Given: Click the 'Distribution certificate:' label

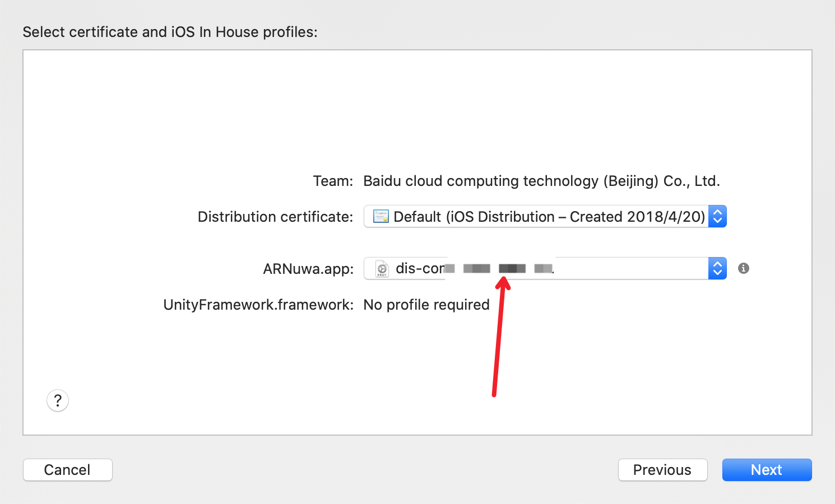Looking at the screenshot, I should [x=275, y=217].
